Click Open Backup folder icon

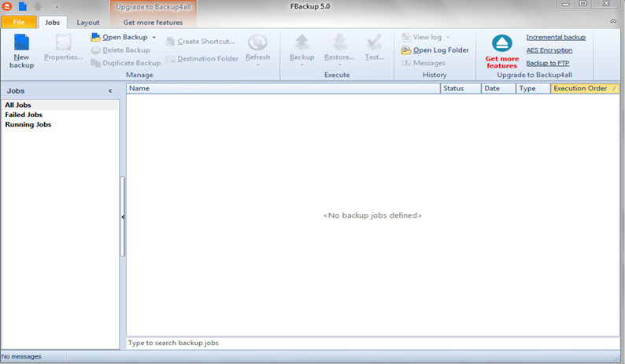[95, 37]
